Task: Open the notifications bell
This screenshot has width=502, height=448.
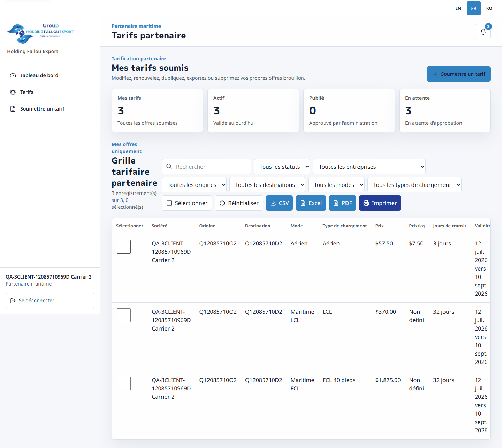Action: point(483,32)
